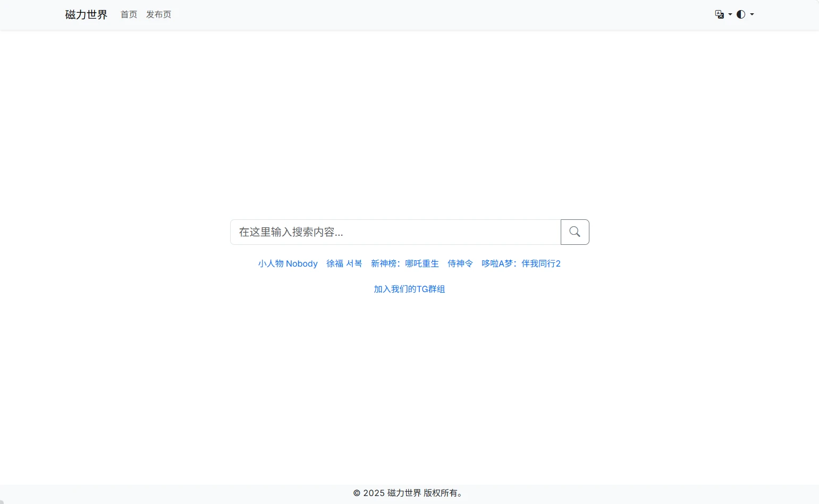Click the language translation icon

click(x=719, y=14)
